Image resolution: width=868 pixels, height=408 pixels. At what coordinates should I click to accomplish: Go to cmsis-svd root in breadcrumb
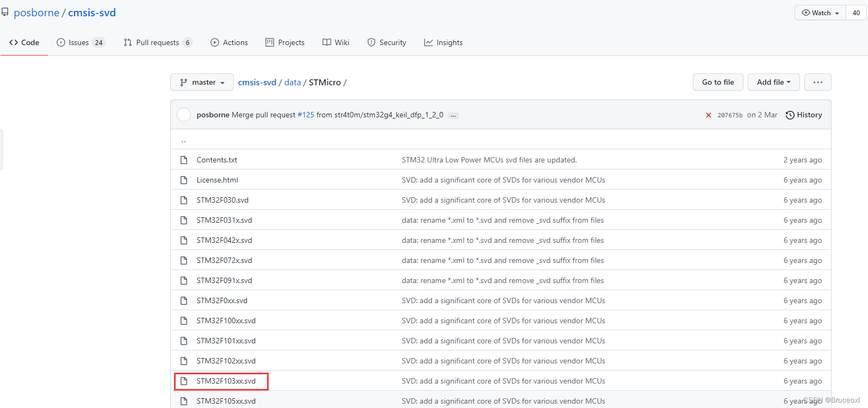pos(257,82)
